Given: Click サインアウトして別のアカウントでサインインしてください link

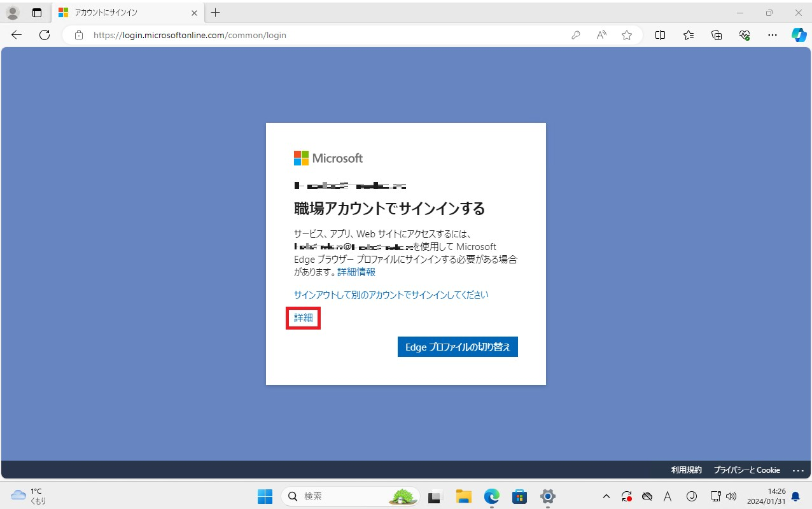Looking at the screenshot, I should coord(391,295).
